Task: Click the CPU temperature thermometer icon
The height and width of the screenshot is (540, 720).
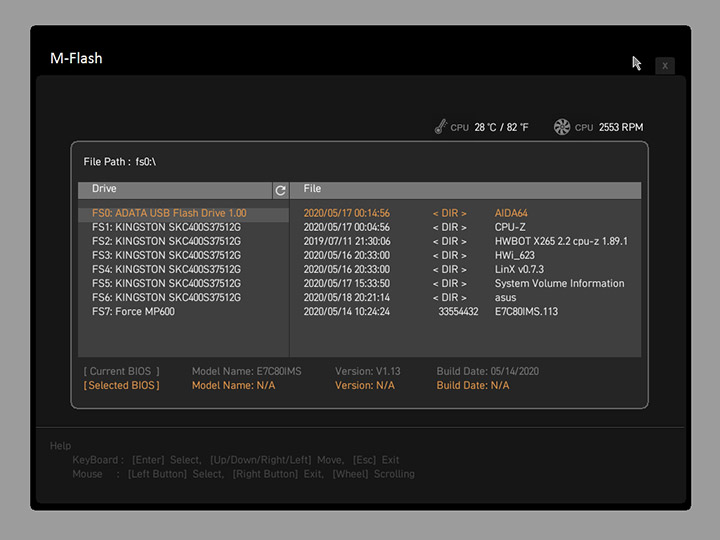Action: 440,127
